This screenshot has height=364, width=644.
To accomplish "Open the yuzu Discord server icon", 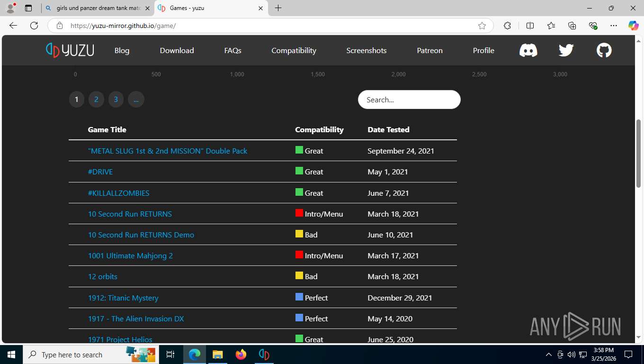I will (x=528, y=50).
